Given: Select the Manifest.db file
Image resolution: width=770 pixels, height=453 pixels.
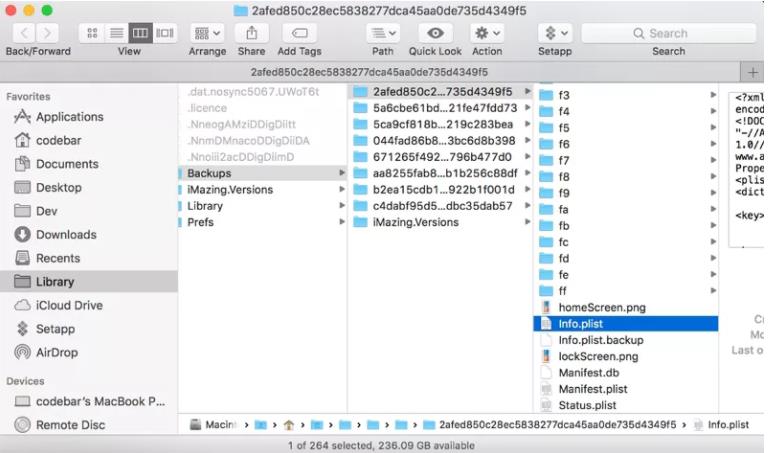Looking at the screenshot, I should click(x=588, y=373).
